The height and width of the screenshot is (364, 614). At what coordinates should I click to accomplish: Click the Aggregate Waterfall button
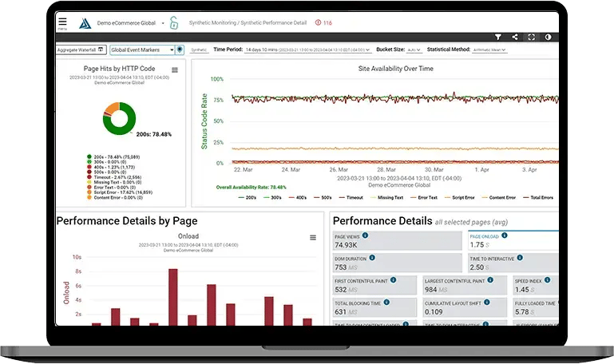tap(81, 49)
